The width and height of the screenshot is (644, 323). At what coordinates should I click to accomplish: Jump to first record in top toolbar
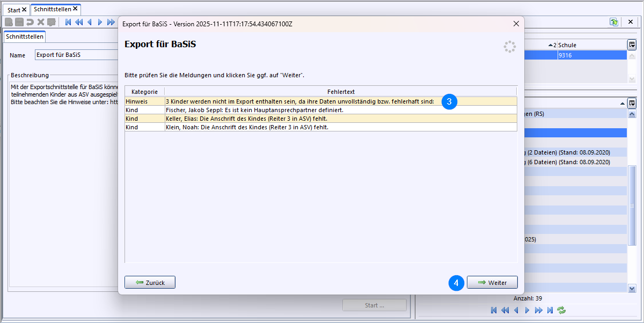point(68,22)
